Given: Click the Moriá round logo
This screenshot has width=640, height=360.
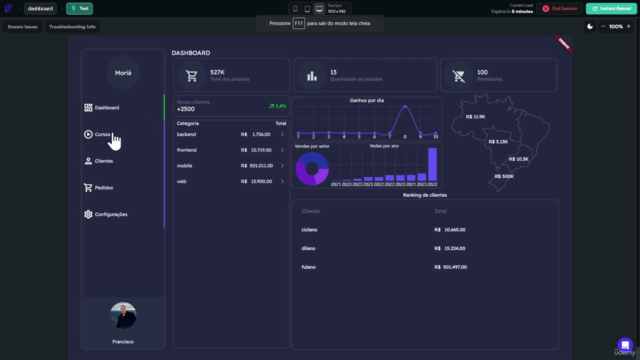Looking at the screenshot, I should [123, 73].
